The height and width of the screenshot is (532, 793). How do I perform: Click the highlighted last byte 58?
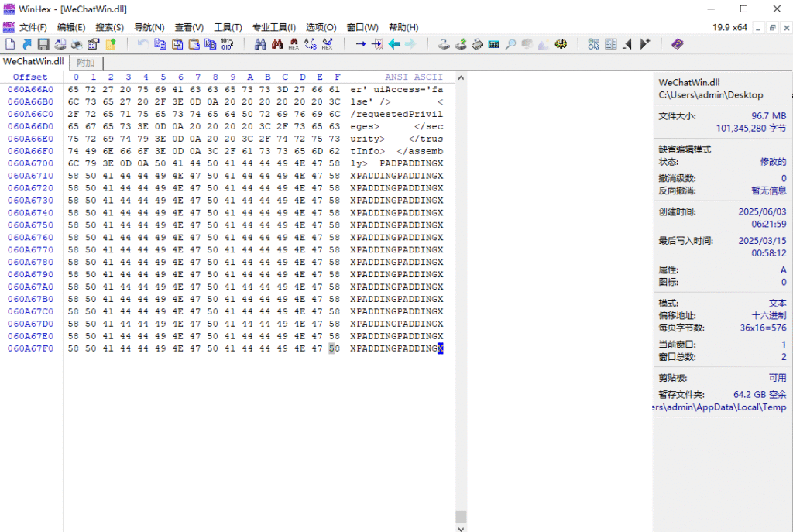coord(335,348)
